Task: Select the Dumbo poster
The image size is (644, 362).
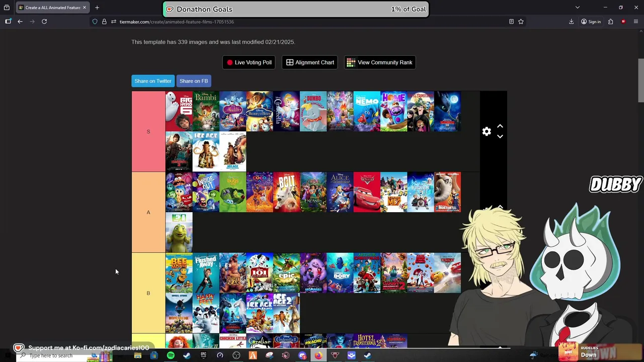Action: pyautogui.click(x=313, y=111)
